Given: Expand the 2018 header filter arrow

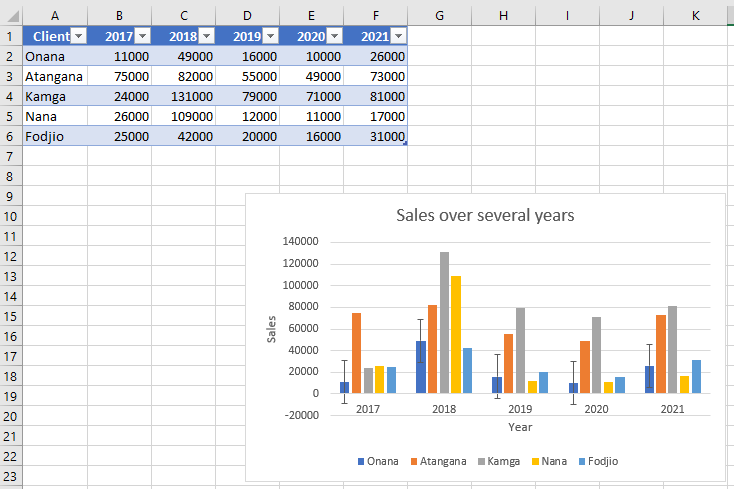Looking at the screenshot, I should pyautogui.click(x=206, y=36).
